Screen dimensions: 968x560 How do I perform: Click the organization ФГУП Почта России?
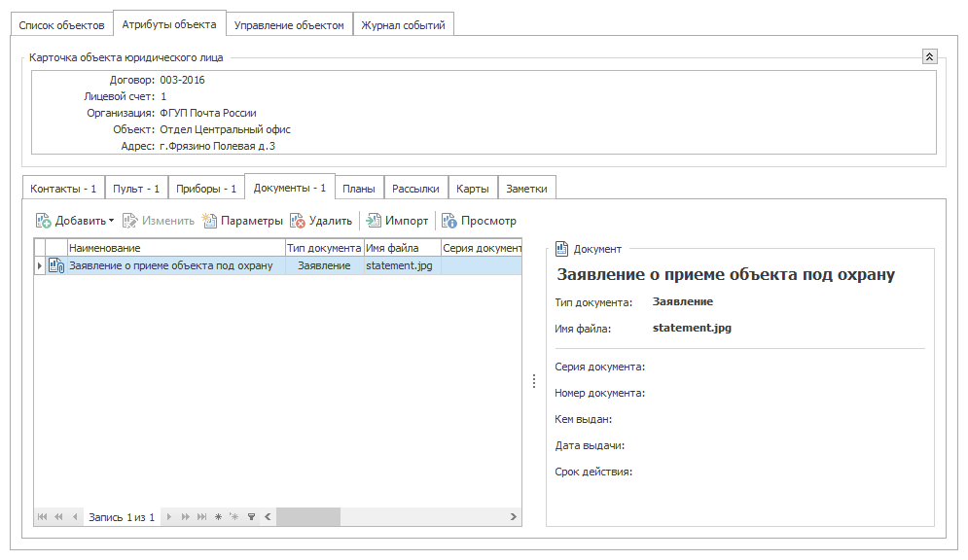[x=208, y=113]
